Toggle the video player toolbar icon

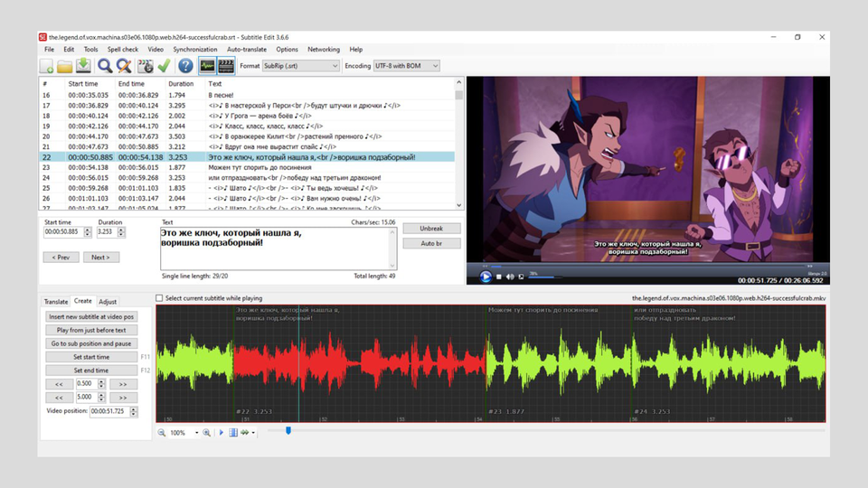tap(226, 66)
